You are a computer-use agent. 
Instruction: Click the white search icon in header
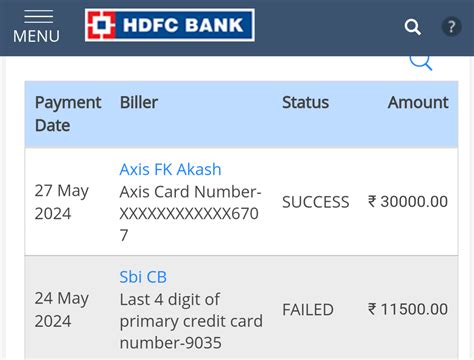[x=413, y=27]
